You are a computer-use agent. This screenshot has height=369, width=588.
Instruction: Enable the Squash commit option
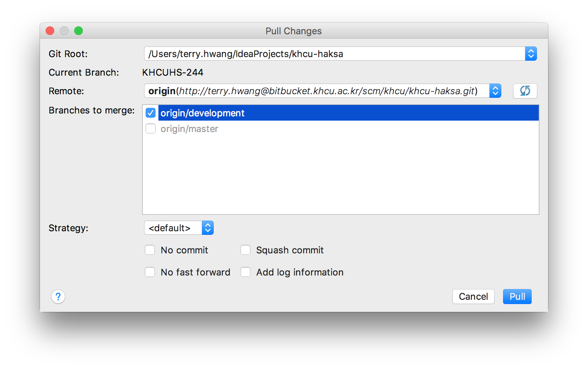pos(245,250)
